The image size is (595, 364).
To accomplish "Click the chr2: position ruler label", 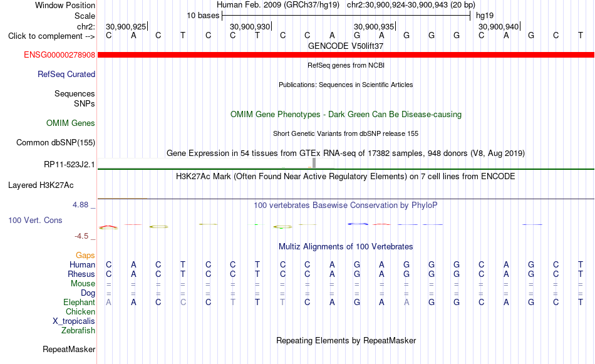I will pyautogui.click(x=86, y=27).
